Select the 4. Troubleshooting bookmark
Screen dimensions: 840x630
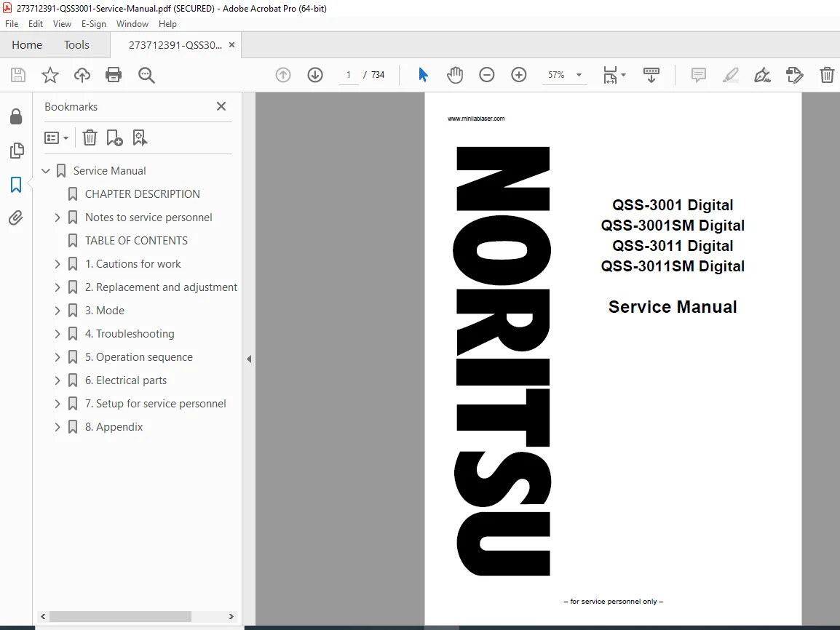(x=129, y=333)
